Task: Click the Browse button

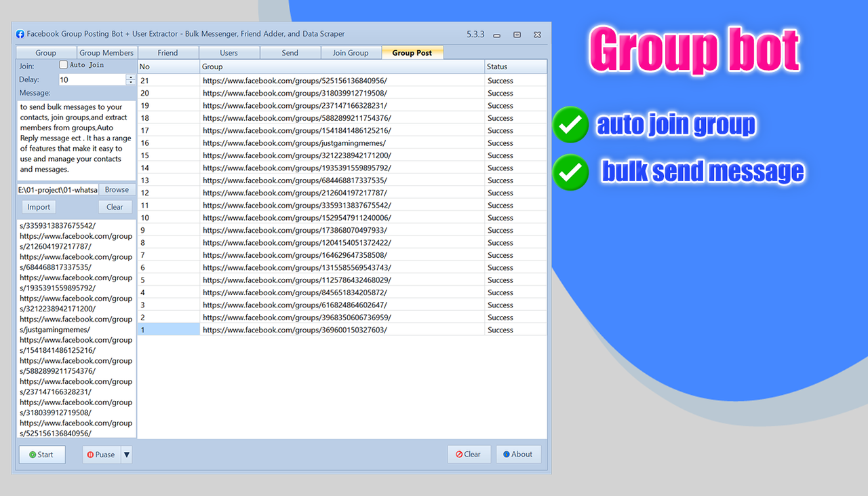Action: [x=117, y=190]
